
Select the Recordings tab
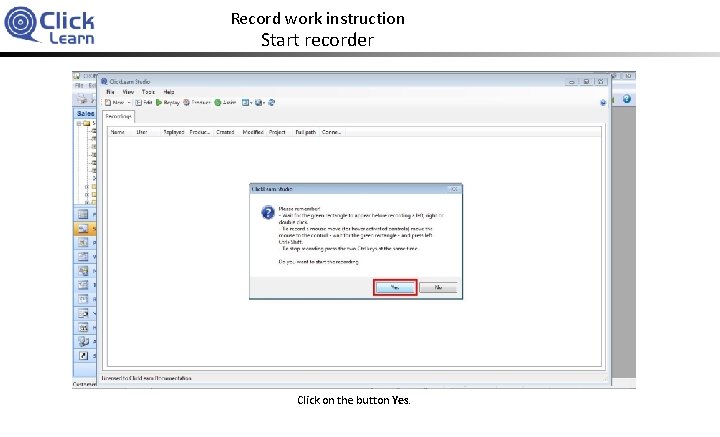[118, 117]
